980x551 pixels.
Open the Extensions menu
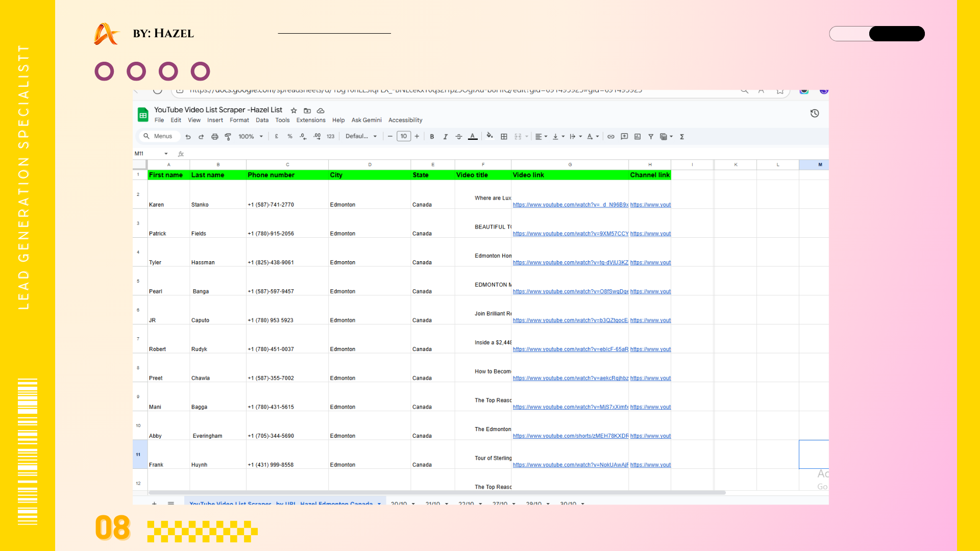(310, 120)
